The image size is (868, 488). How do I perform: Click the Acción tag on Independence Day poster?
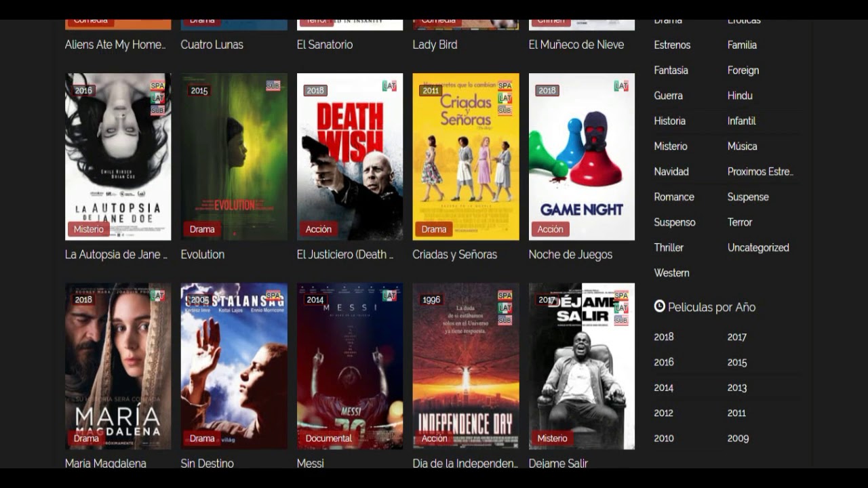coord(435,439)
